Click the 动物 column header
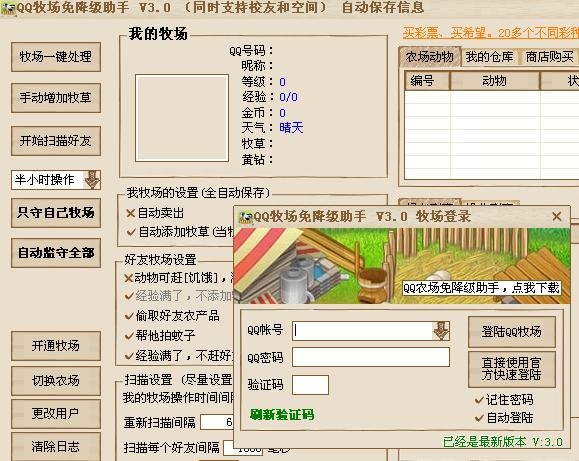 click(495, 81)
